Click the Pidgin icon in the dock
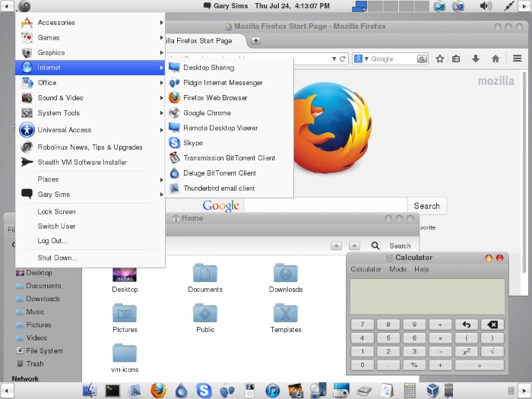 click(x=227, y=390)
